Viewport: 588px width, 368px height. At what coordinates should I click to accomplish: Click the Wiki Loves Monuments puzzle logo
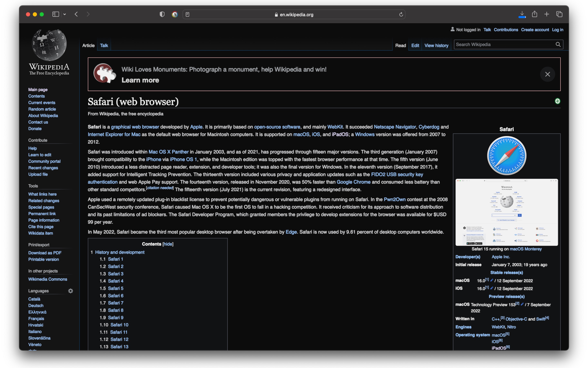pyautogui.click(x=105, y=73)
